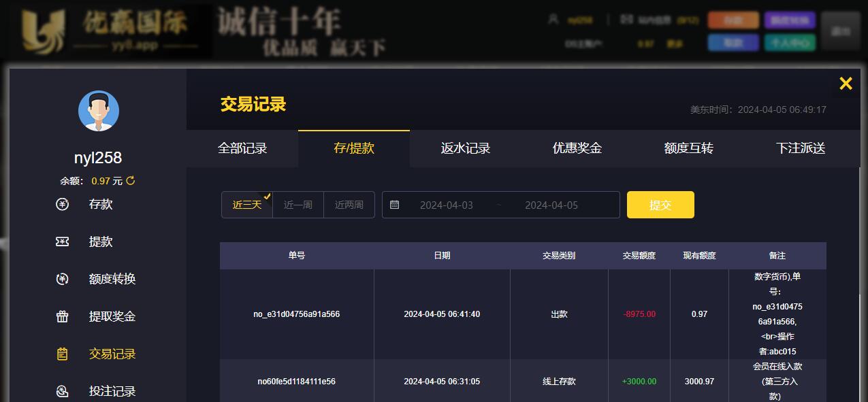868x402 pixels.
Task: Click the 额度转换 icon in sidebar
Action: 62,279
